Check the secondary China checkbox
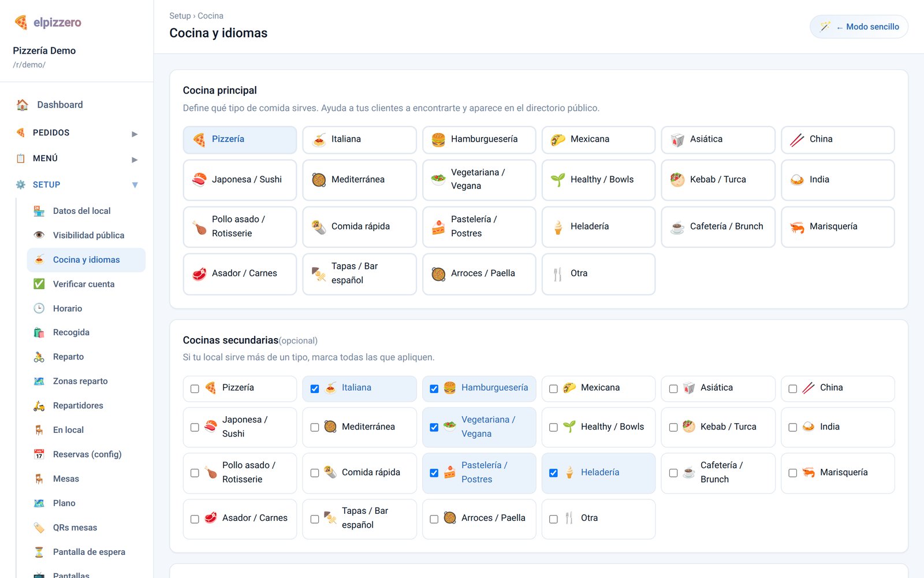This screenshot has width=924, height=578. click(793, 389)
